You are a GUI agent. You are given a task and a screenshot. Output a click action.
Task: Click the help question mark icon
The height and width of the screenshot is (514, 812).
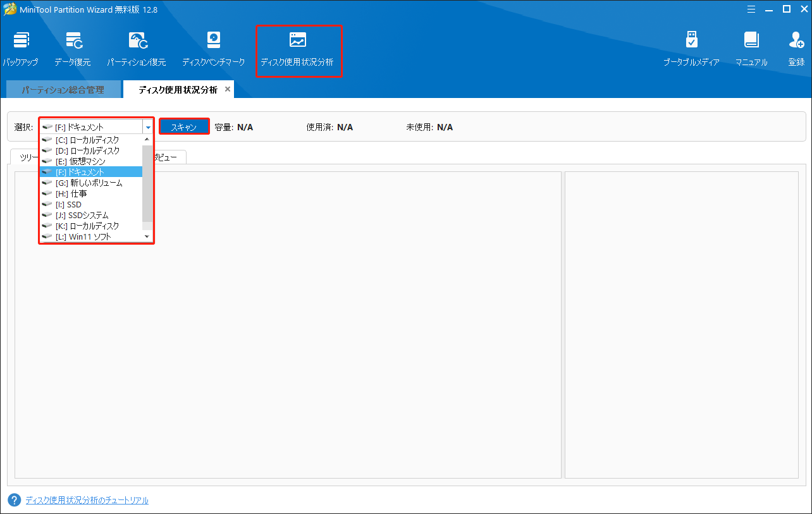15,500
